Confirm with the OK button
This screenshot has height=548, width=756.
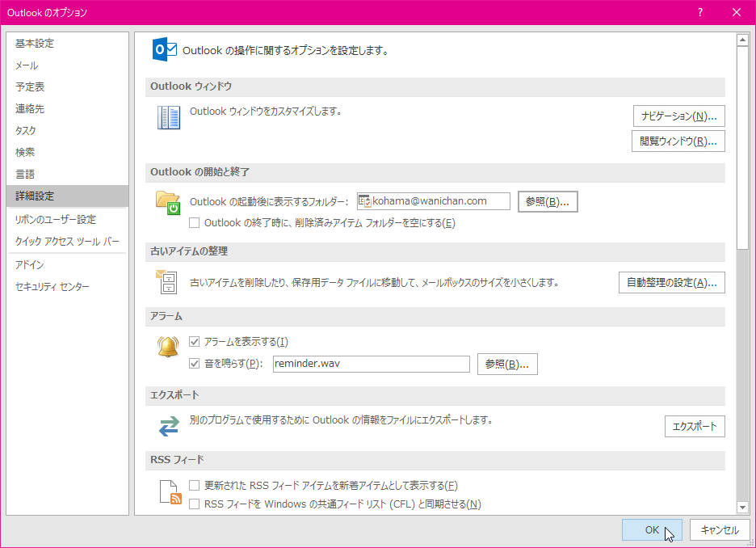(652, 529)
